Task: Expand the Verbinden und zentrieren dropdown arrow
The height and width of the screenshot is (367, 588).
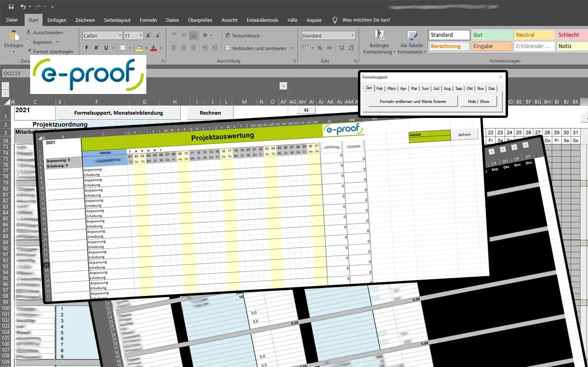Action: tap(292, 48)
